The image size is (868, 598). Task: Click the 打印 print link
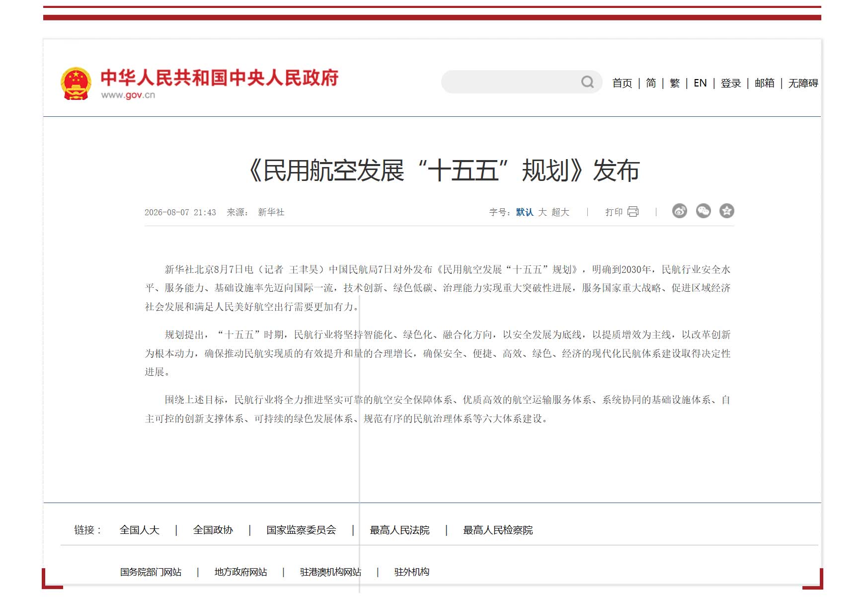click(x=614, y=212)
